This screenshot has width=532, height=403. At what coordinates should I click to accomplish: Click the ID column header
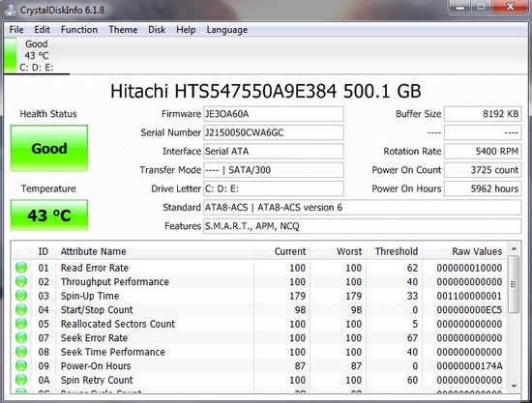coord(44,251)
